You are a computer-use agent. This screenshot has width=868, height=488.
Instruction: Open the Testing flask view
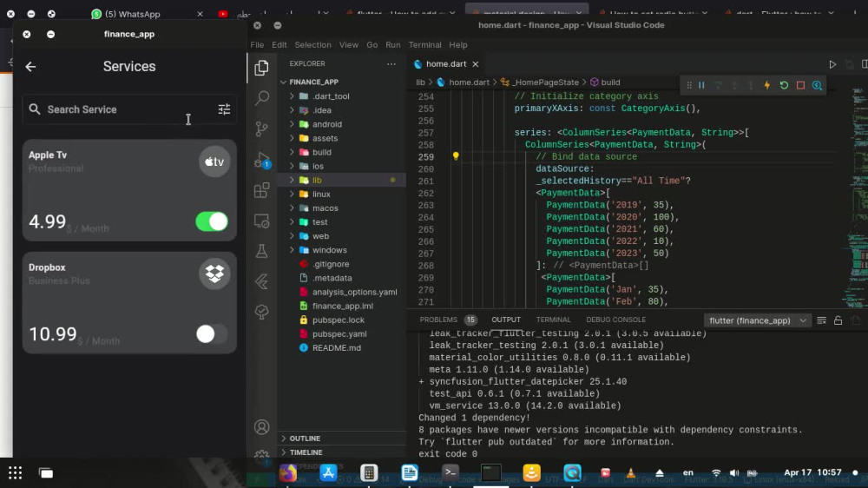(261, 251)
